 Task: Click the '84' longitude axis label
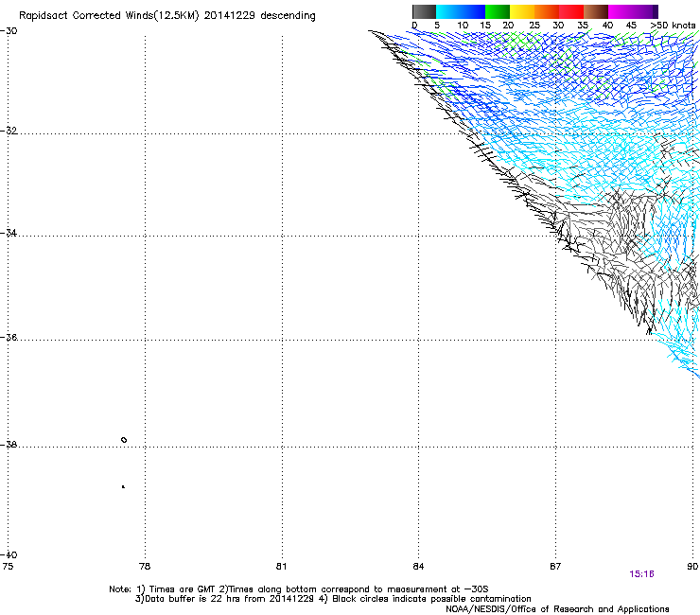point(418,567)
